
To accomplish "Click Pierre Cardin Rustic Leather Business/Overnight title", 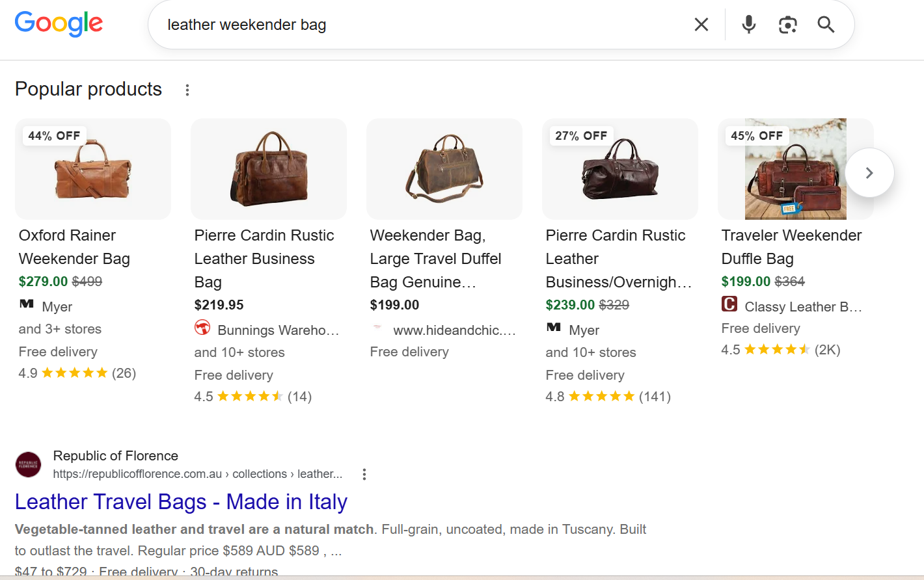I will [x=618, y=259].
